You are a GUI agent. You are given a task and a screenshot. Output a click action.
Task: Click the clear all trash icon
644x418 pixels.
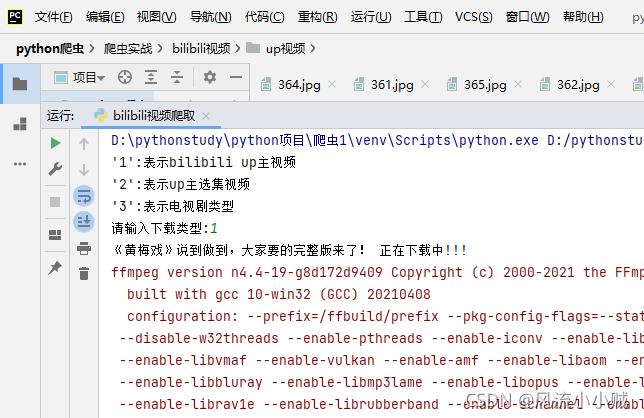tap(84, 273)
